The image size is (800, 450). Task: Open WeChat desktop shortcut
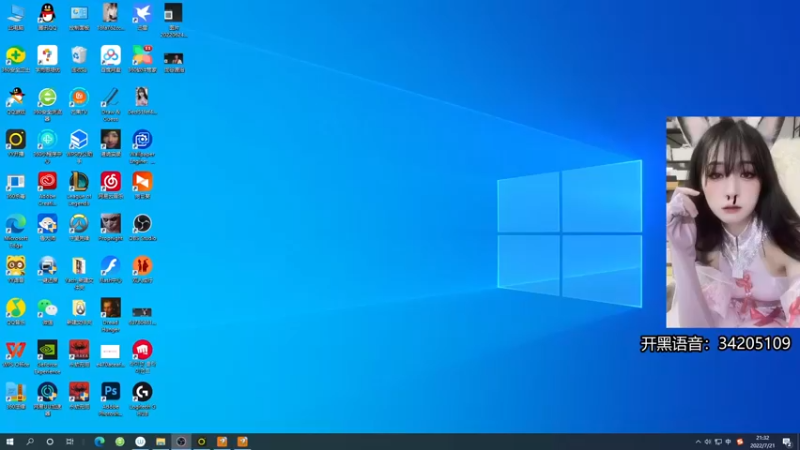pyautogui.click(x=47, y=311)
